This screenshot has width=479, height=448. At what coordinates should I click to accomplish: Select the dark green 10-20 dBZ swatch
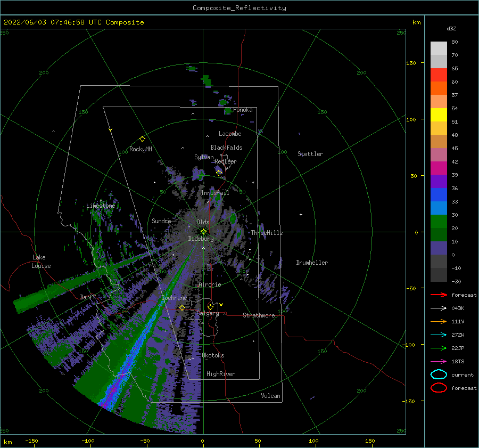point(439,234)
